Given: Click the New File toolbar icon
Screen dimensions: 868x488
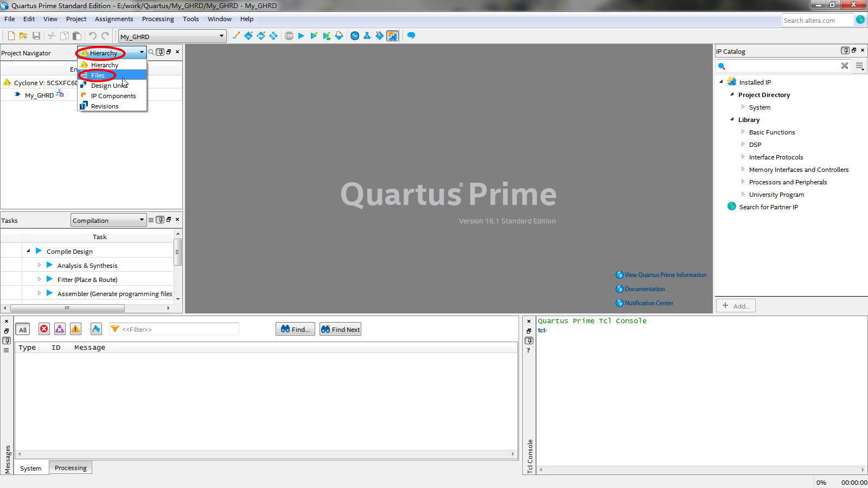Looking at the screenshot, I should click(x=11, y=36).
